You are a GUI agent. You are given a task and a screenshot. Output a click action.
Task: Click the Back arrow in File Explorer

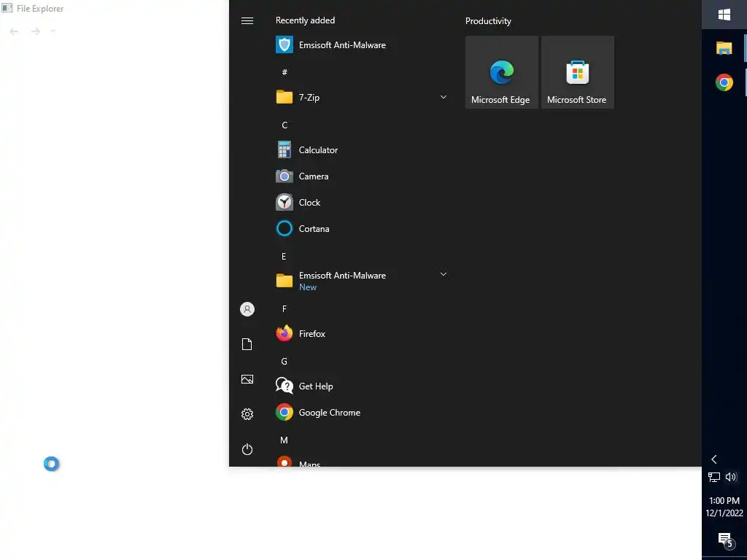tap(14, 31)
